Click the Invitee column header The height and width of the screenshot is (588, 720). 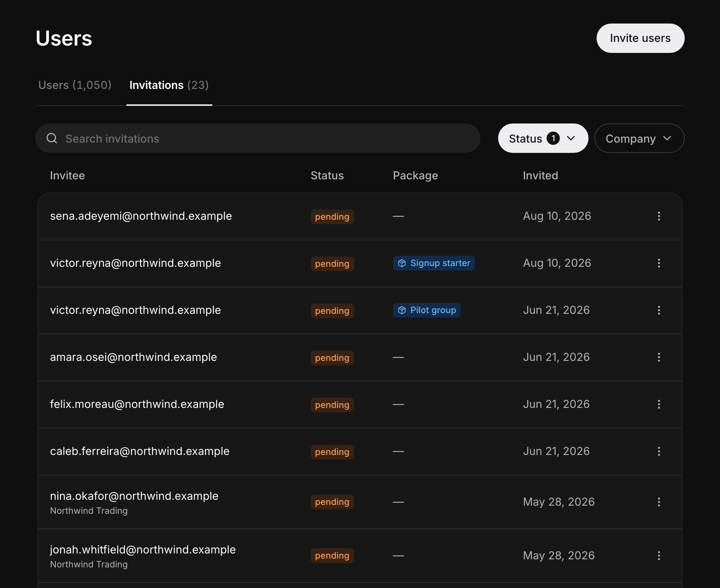point(67,176)
